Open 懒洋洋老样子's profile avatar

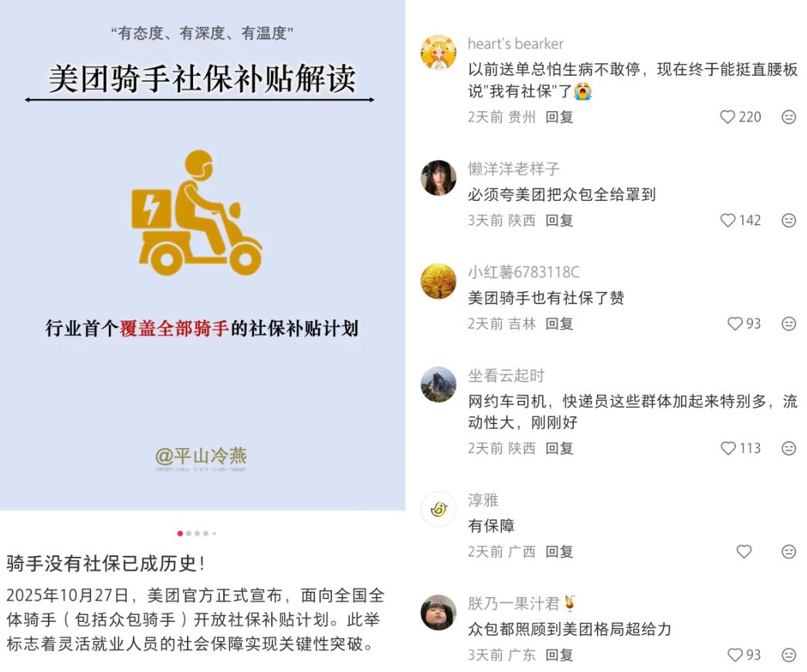[439, 178]
